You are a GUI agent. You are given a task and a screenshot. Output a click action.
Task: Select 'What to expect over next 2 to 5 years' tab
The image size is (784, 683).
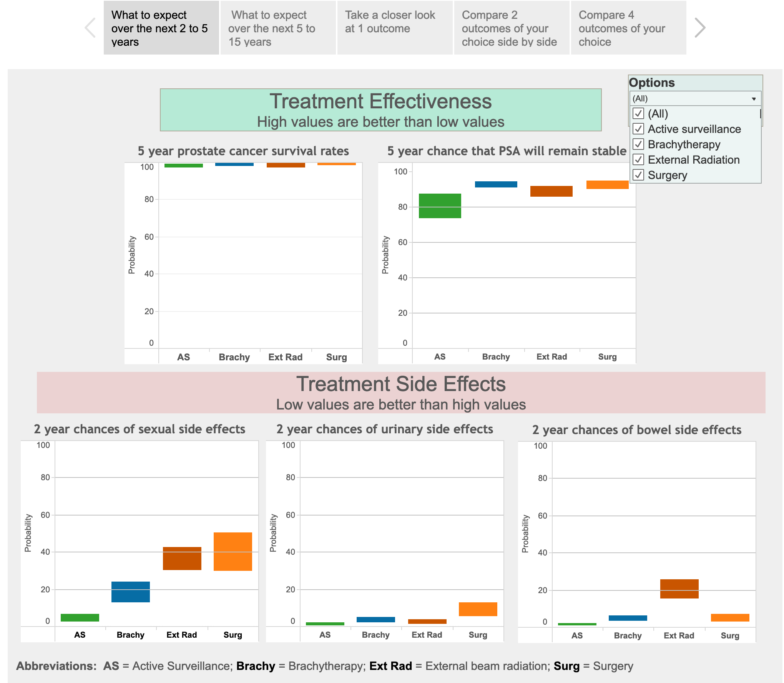click(161, 28)
